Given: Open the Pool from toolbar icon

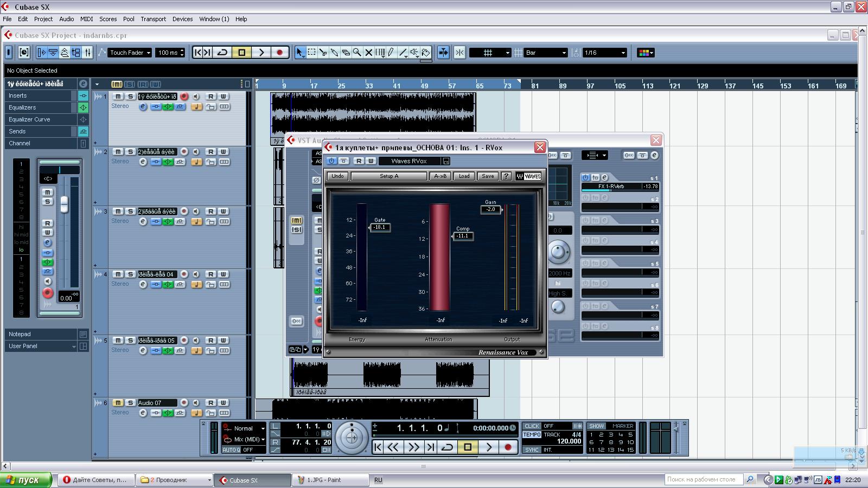Looking at the screenshot, I should 76,53.
